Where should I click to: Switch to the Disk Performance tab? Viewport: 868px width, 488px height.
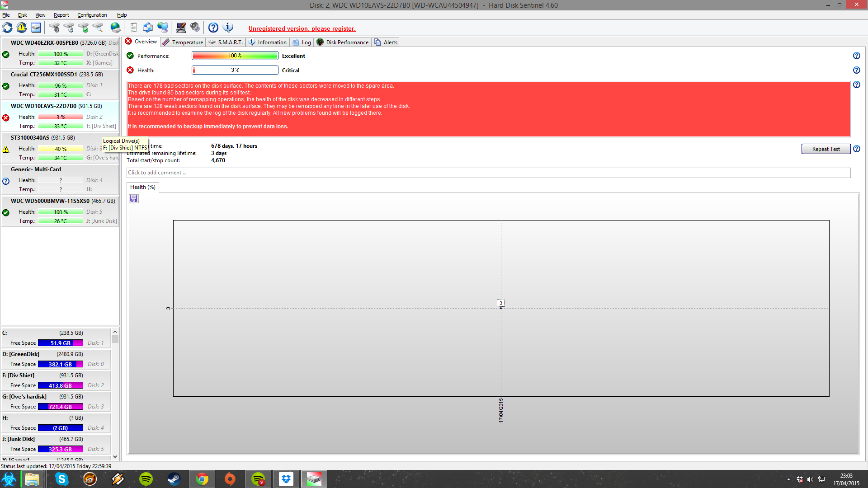tap(342, 42)
